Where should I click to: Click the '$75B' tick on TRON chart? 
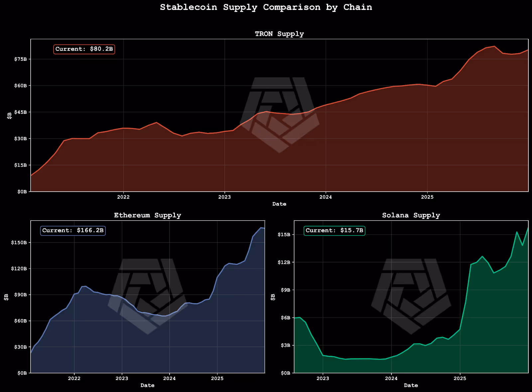click(21, 59)
